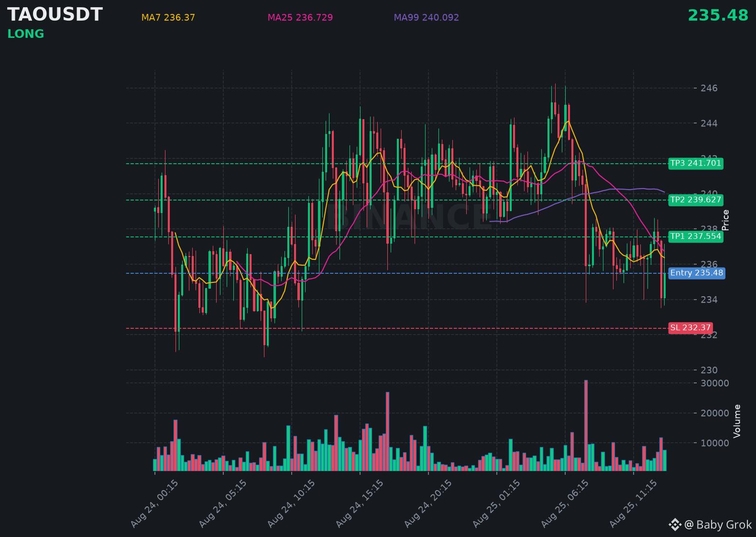Click the 230 price axis label
Screen dimensions: 756x537
point(709,370)
